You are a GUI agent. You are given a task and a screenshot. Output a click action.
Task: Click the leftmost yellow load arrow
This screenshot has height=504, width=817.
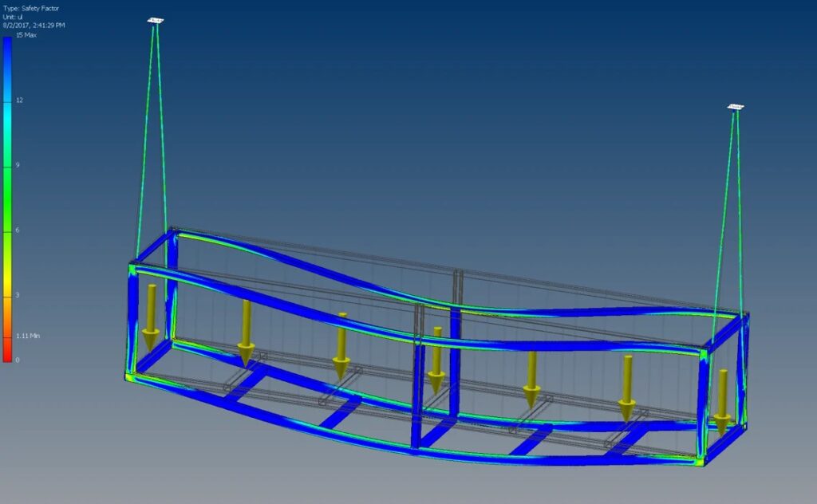[x=151, y=317]
